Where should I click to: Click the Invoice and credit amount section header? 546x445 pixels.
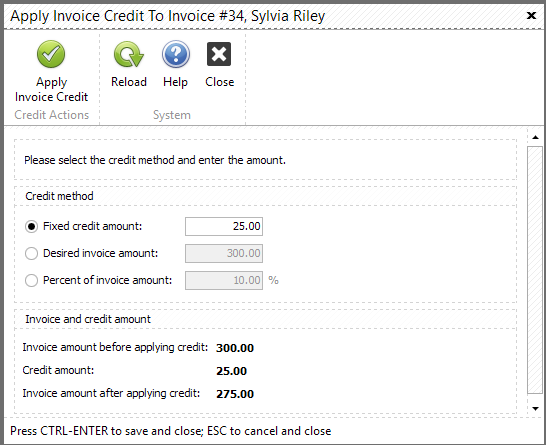(x=88, y=319)
